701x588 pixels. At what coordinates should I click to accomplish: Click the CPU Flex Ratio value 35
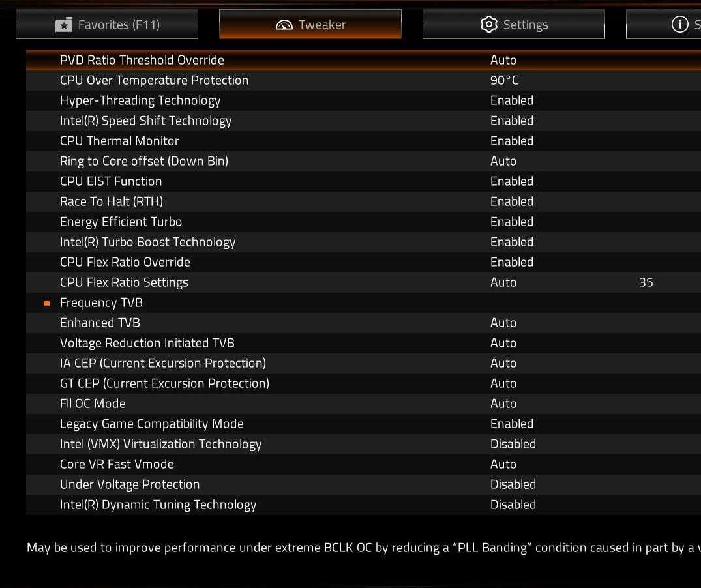pyautogui.click(x=646, y=282)
